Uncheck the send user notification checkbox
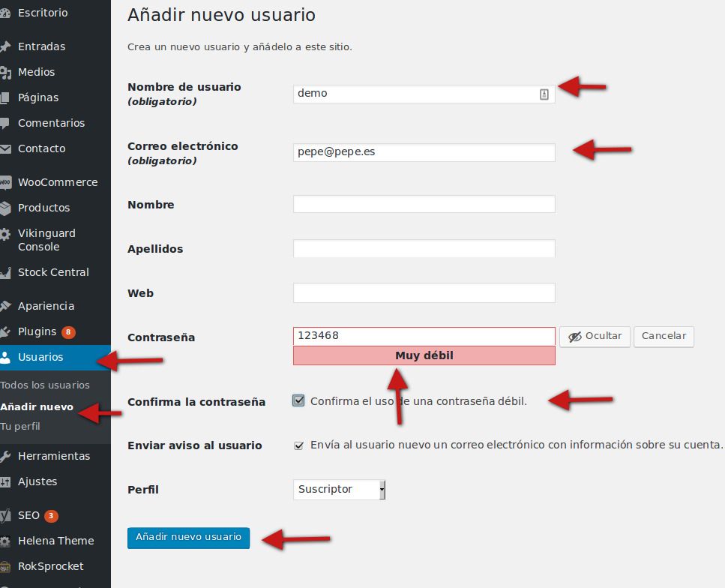Screen dimensions: 725x588 pyautogui.click(x=298, y=445)
